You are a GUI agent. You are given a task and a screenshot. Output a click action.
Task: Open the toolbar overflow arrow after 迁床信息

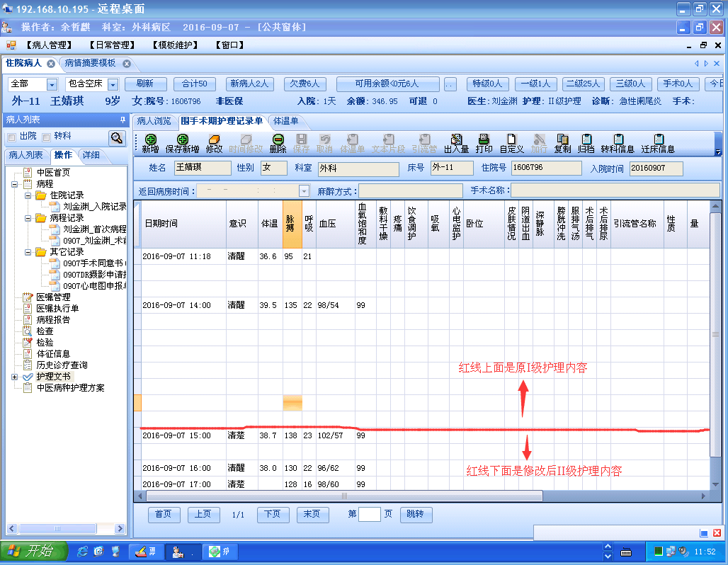(718, 152)
